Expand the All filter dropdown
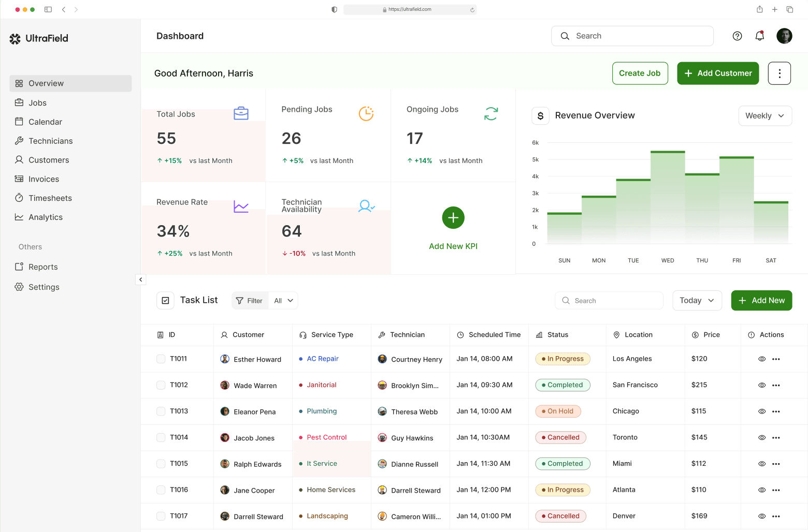The width and height of the screenshot is (808, 532). click(x=283, y=300)
